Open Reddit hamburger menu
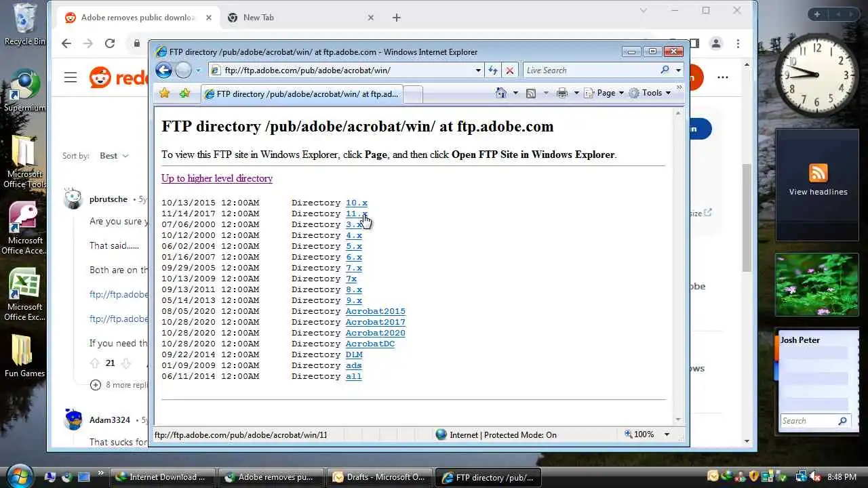 [71, 77]
